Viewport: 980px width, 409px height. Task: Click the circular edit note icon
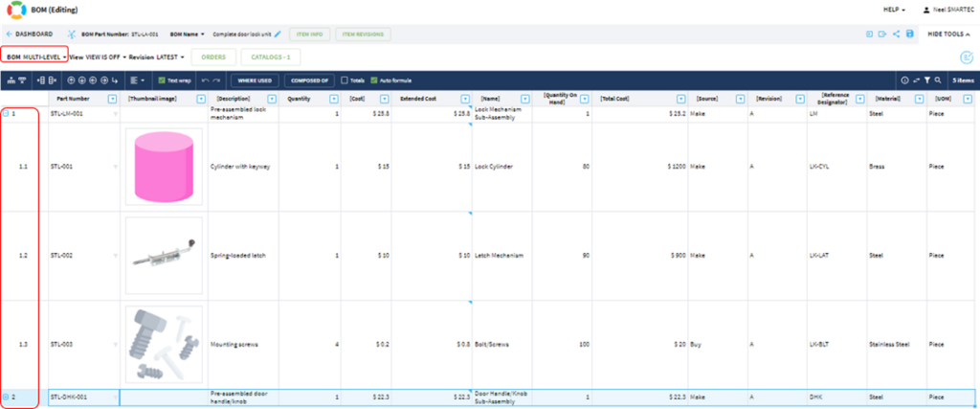click(967, 57)
